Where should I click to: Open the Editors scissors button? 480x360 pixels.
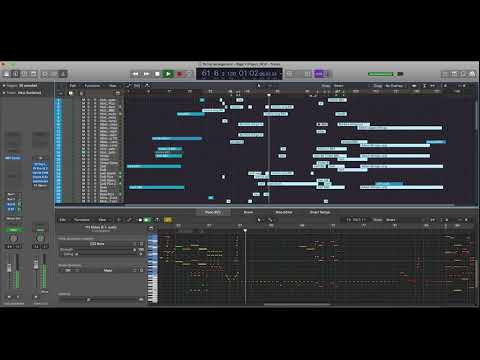(63, 74)
